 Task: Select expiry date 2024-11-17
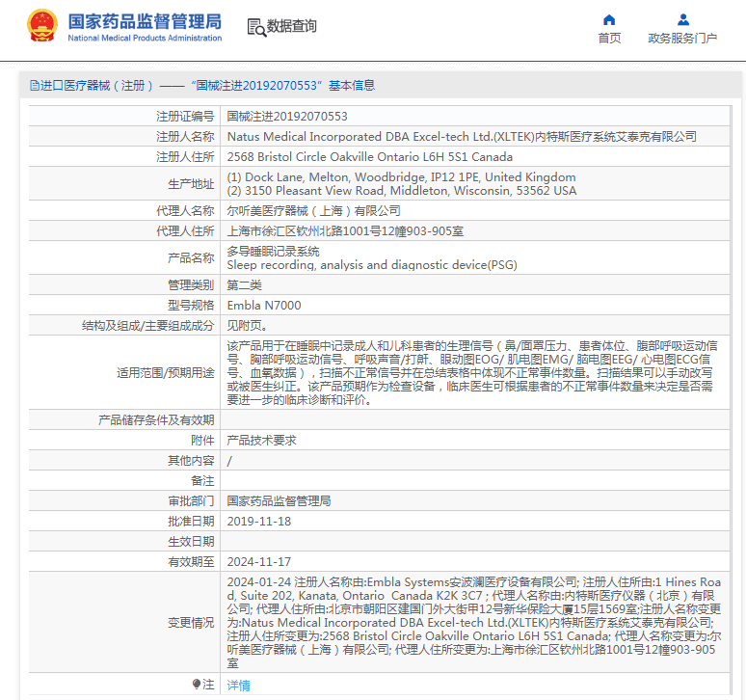tap(259, 562)
